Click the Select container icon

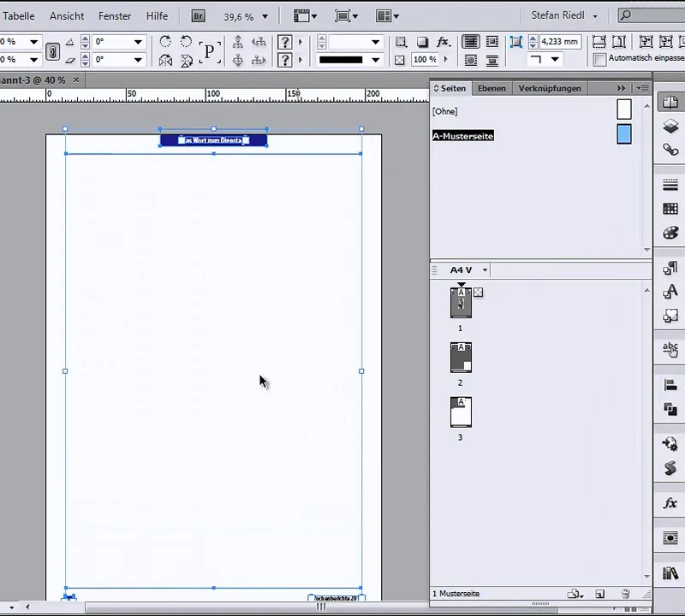point(238,42)
